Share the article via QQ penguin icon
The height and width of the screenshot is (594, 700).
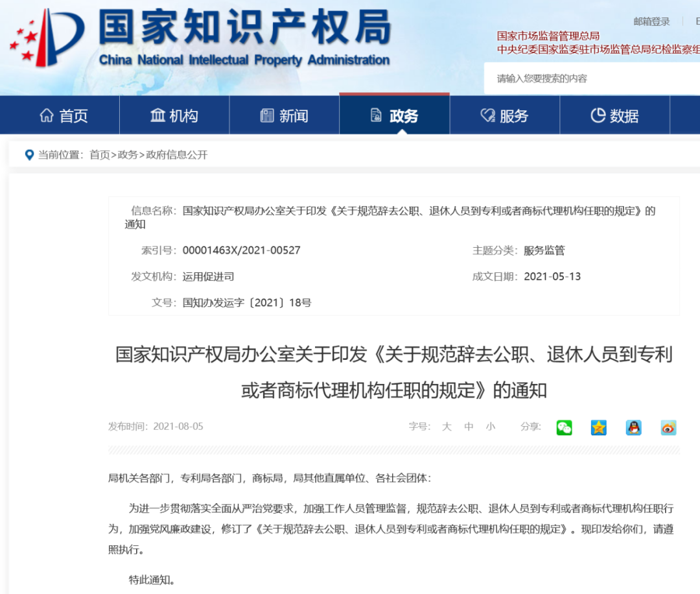click(633, 427)
